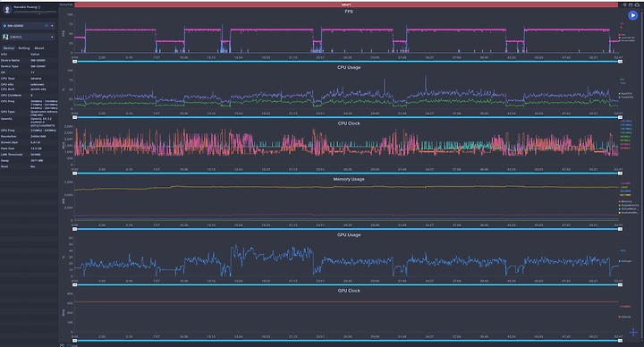Image resolution: width=644 pixels, height=347 pixels.
Task: Click the FPS chart title
Action: point(349,12)
